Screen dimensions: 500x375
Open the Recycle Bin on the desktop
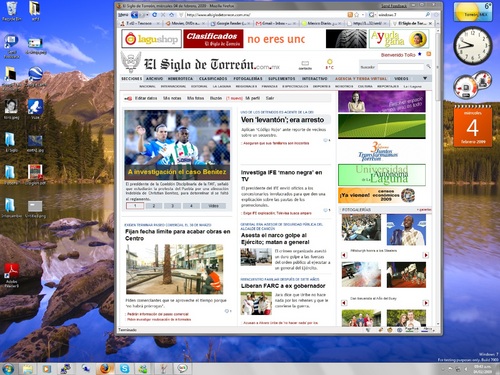click(x=12, y=11)
